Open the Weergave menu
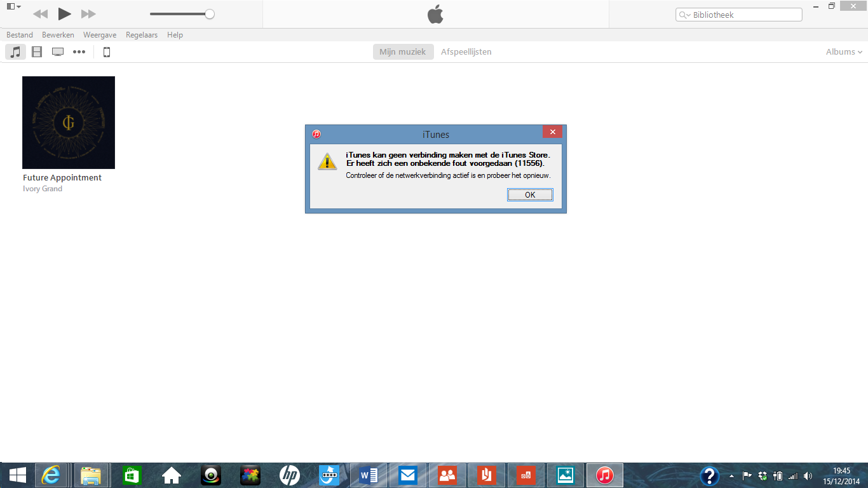This screenshot has height=488, width=868. click(x=100, y=35)
